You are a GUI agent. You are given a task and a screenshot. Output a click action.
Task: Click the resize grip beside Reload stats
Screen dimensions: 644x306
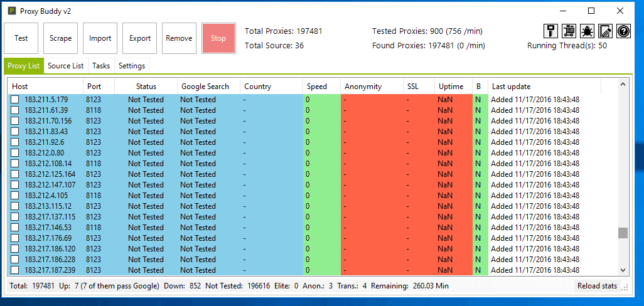click(x=625, y=288)
